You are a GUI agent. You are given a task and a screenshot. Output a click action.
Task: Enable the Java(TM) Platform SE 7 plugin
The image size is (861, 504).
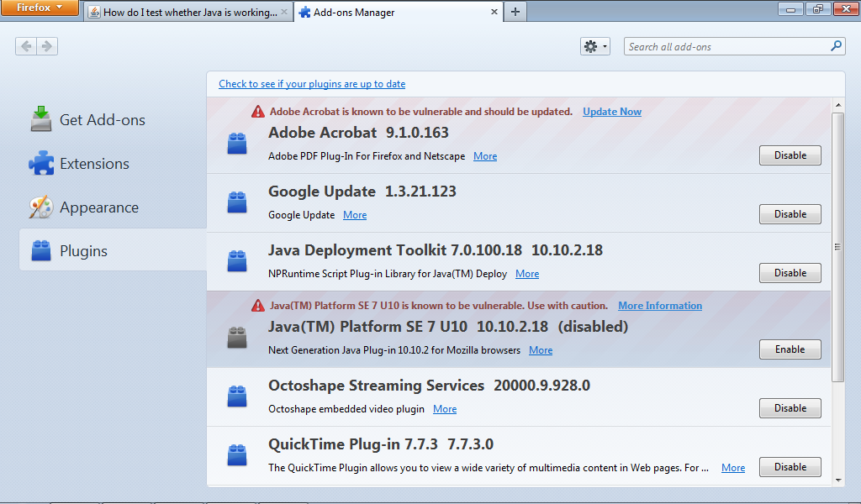point(789,349)
